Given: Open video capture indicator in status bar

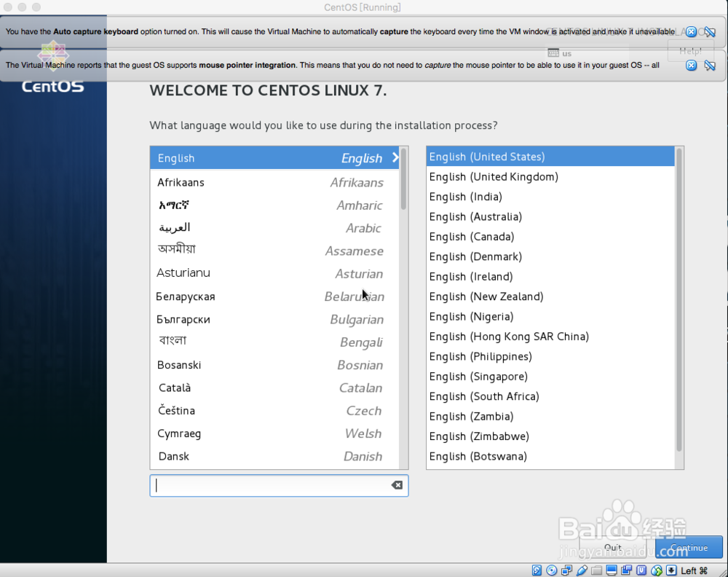Looking at the screenshot, I should pyautogui.click(x=626, y=570).
